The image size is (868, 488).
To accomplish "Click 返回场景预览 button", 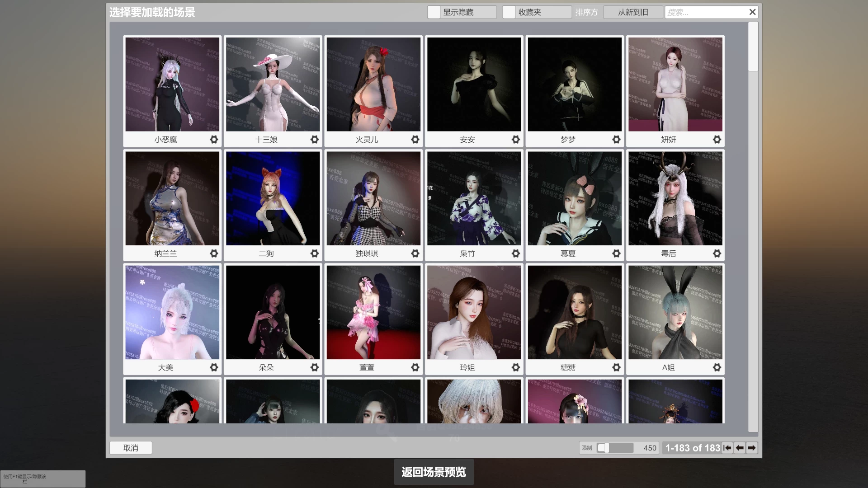I will 434,472.
